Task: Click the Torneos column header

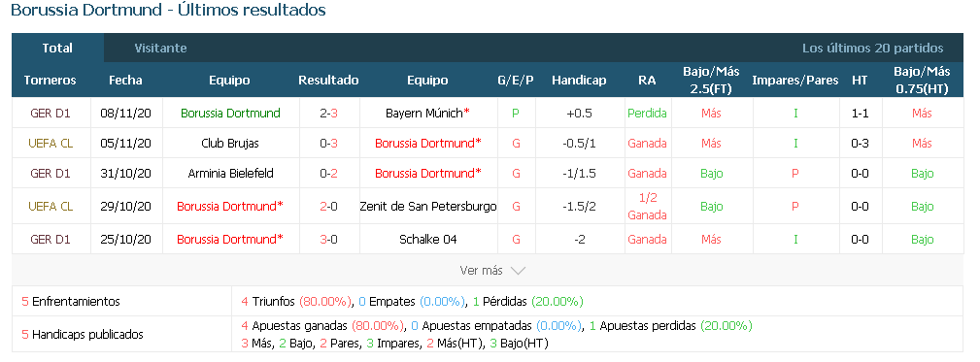Action: pyautogui.click(x=50, y=80)
